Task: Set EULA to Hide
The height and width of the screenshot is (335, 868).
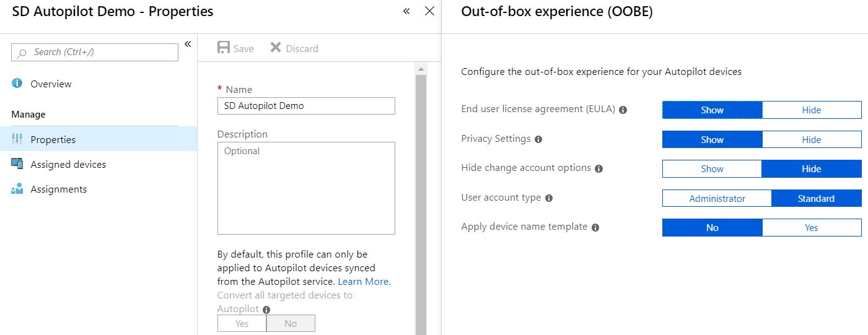Action: (x=812, y=110)
